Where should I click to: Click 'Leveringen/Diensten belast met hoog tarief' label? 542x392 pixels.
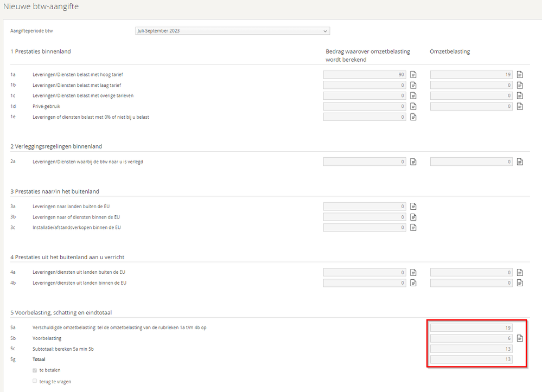tap(78, 75)
